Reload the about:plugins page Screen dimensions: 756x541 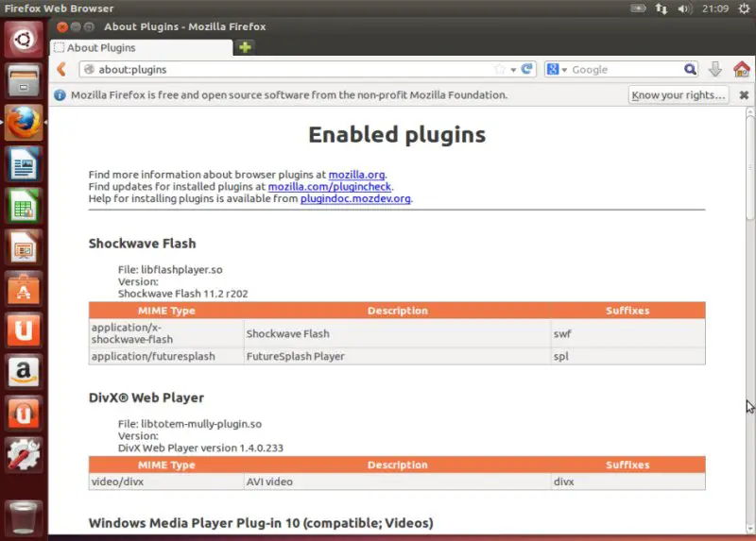pyautogui.click(x=527, y=69)
